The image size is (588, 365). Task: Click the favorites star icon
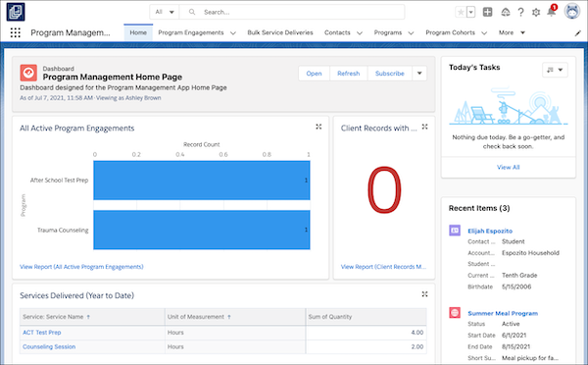click(x=461, y=12)
